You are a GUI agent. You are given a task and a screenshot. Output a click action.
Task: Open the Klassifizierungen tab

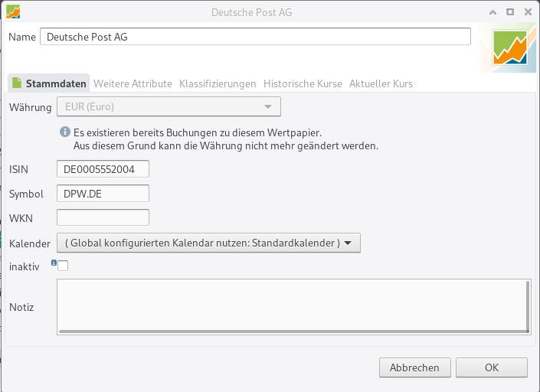[218, 83]
